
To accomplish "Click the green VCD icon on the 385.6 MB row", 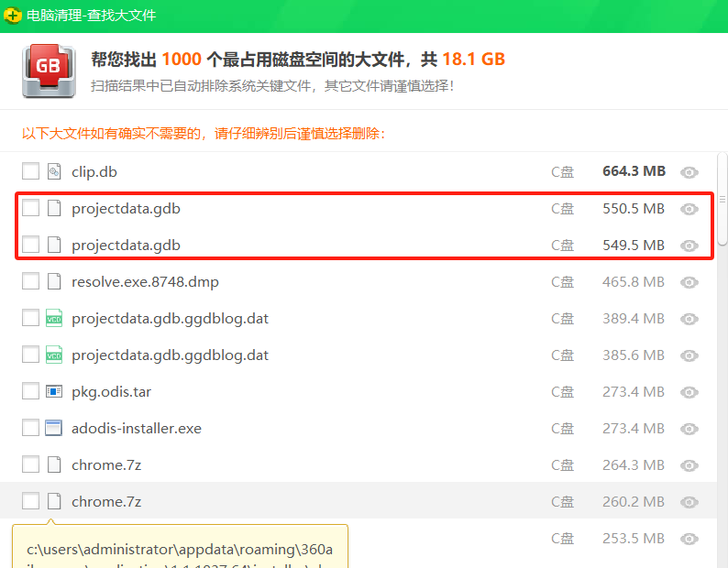I will 54,355.
